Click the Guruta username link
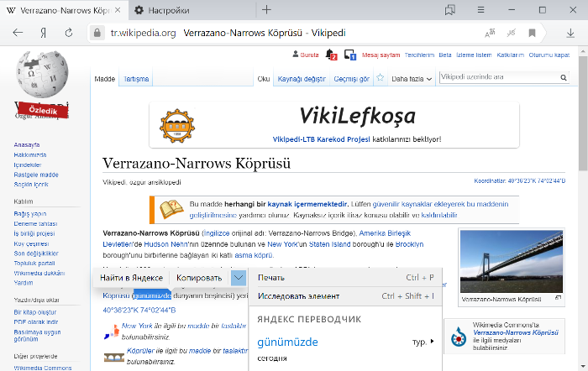The height and width of the screenshot is (371, 588). point(309,55)
